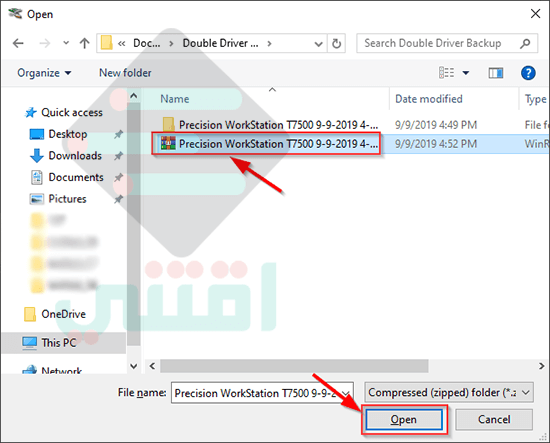
Task: Open the Organize menu
Action: click(44, 73)
